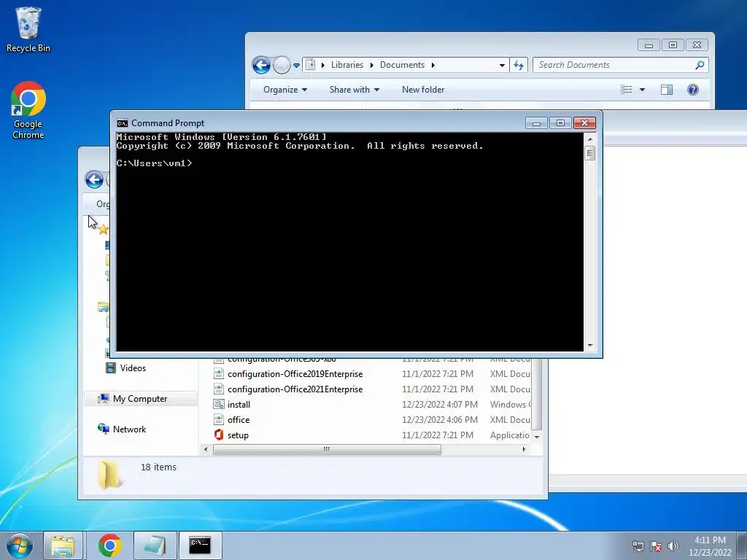Click Command Prompt scrollbar up arrow
The height and width of the screenshot is (560, 747).
589,139
